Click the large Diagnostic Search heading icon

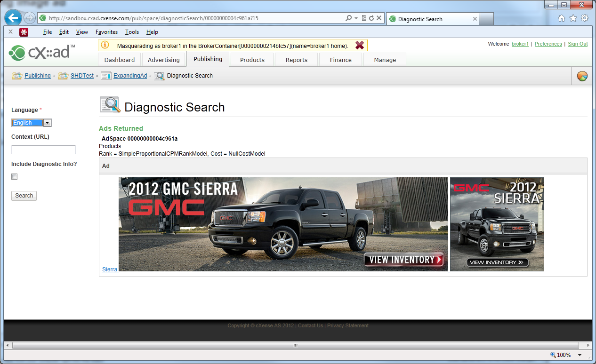(x=110, y=104)
